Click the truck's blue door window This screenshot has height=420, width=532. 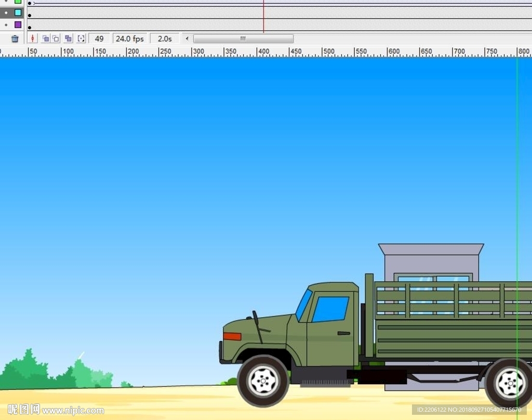pos(330,309)
